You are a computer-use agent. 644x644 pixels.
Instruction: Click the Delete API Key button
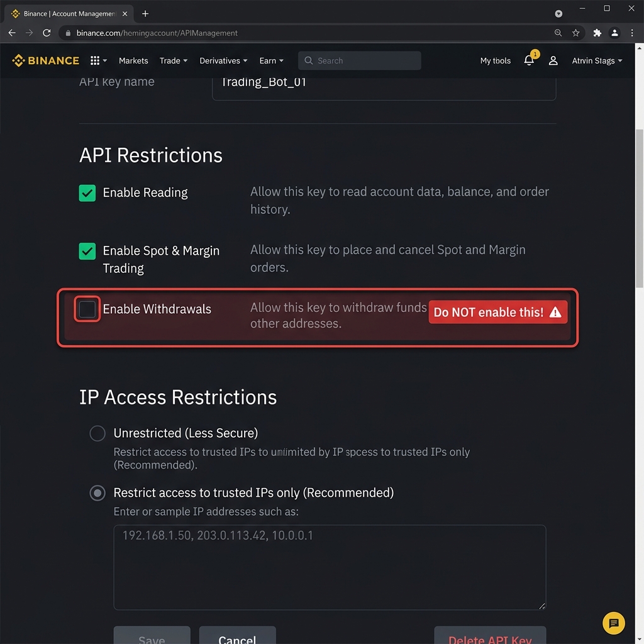(490, 635)
